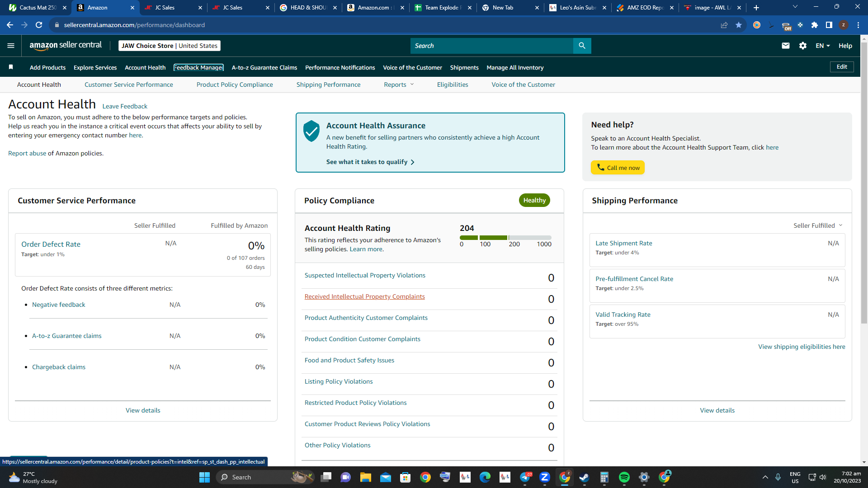The height and width of the screenshot is (488, 868).
Task: Open Microsoft Edge from taskbar
Action: 485,477
